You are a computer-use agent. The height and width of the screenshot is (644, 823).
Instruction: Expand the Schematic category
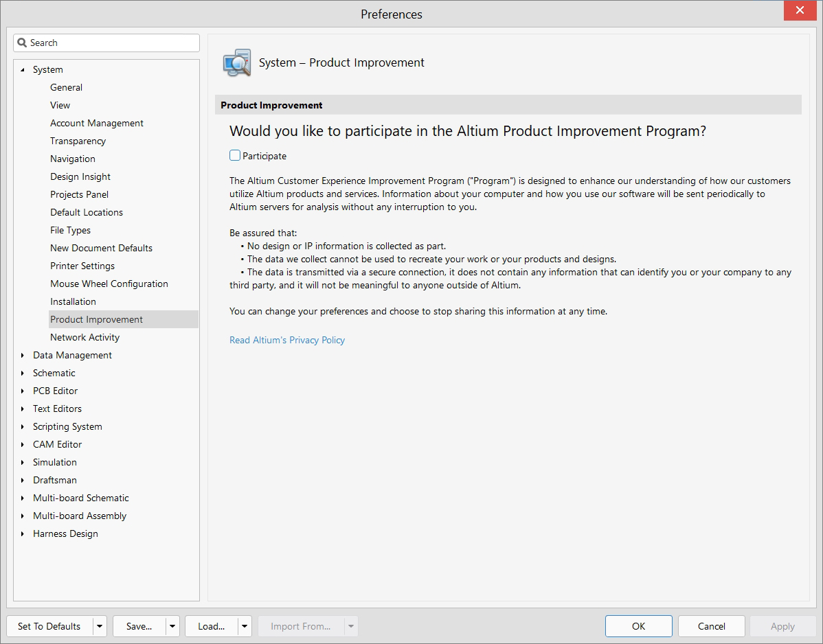coord(23,373)
